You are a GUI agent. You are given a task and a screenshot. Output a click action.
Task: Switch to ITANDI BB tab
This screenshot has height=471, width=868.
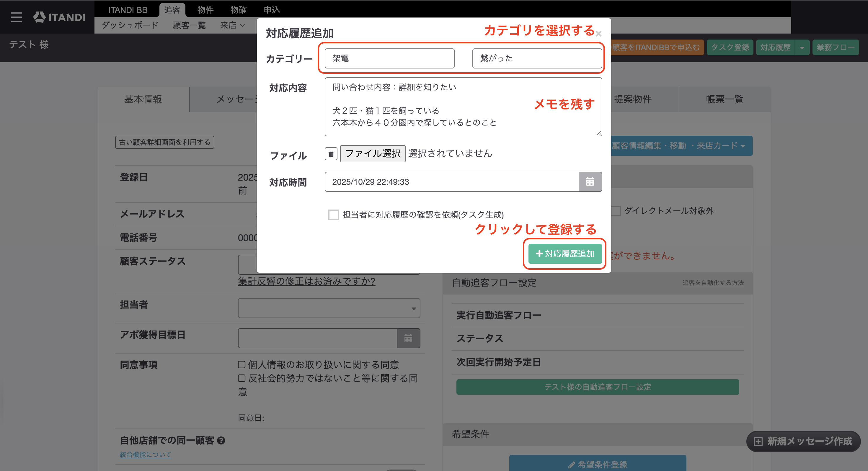[128, 10]
